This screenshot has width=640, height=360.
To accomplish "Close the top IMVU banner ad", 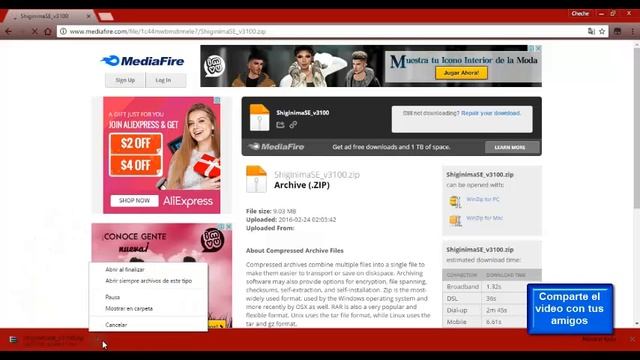I will tap(538, 48).
